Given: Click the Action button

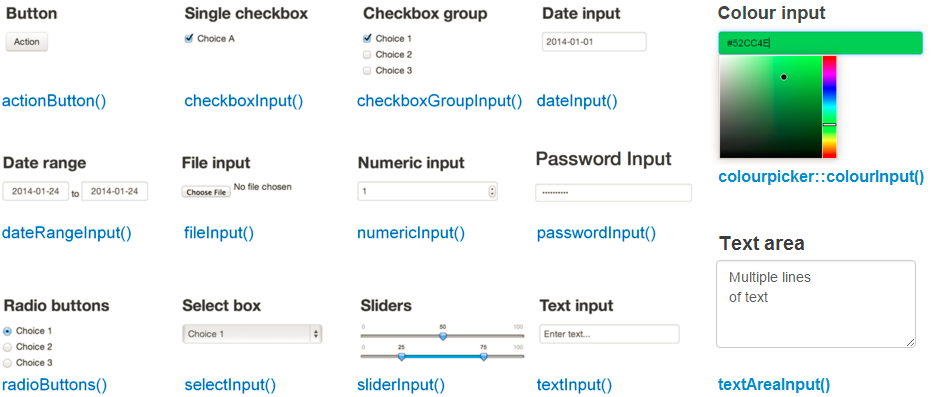Looking at the screenshot, I should coord(27,42).
